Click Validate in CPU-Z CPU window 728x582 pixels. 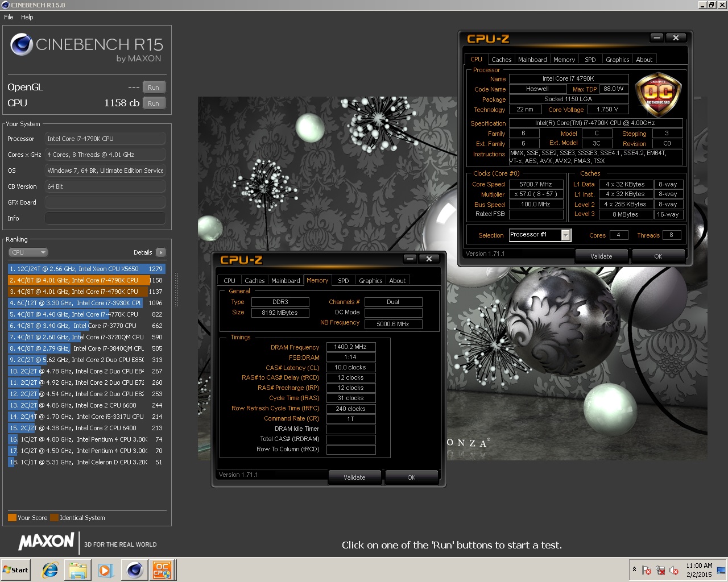pyautogui.click(x=601, y=256)
